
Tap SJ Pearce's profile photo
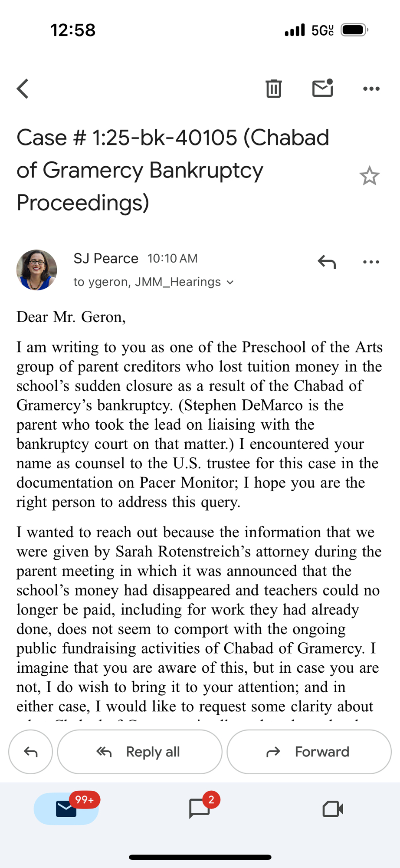click(37, 270)
